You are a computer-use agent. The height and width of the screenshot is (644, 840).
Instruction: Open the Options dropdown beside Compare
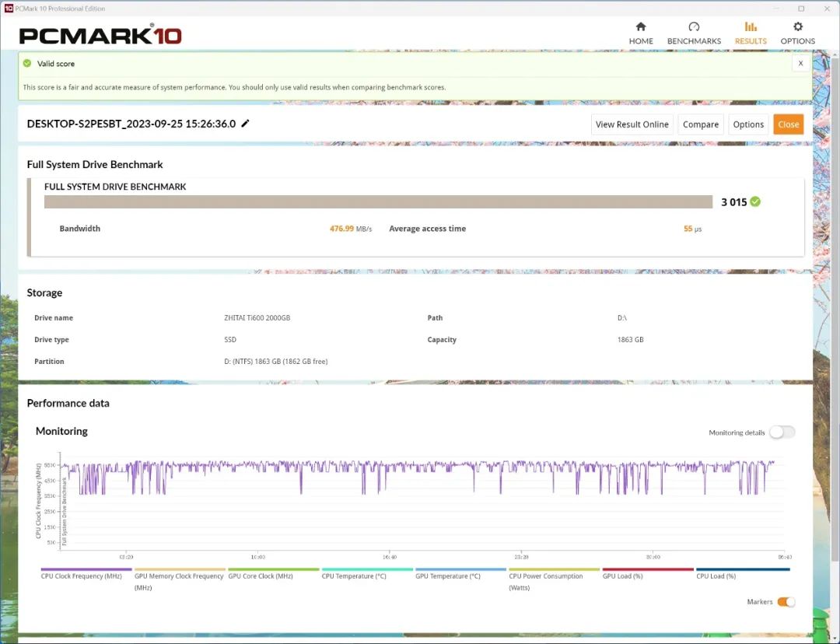pos(748,124)
